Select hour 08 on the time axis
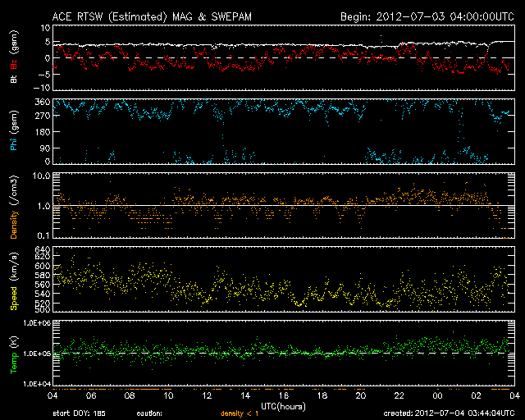 click(x=130, y=395)
